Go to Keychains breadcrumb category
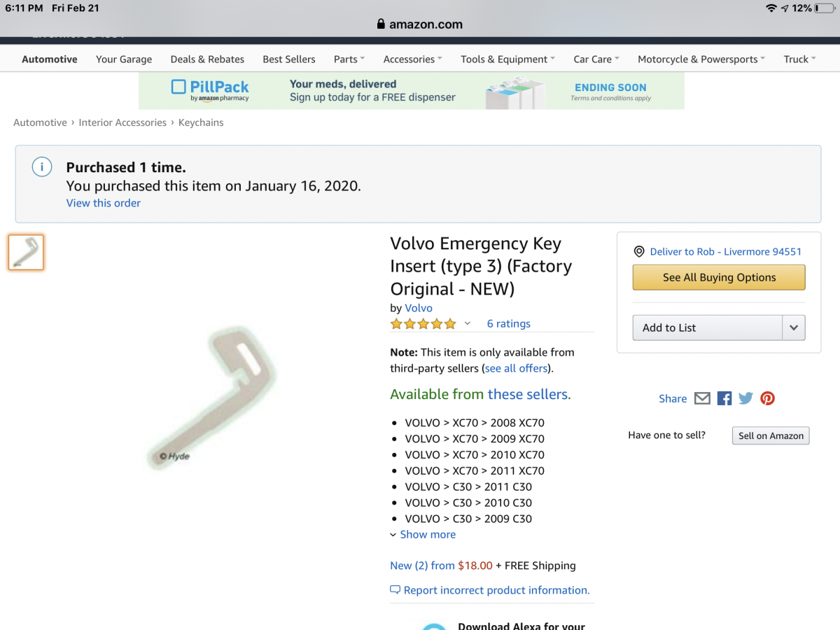Image resolution: width=840 pixels, height=630 pixels. pos(201,122)
